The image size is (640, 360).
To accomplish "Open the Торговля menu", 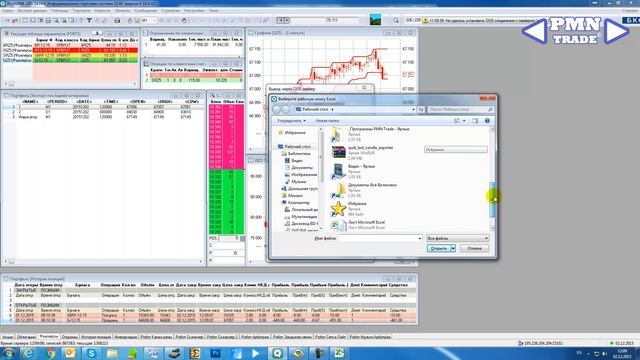I will coord(81,11).
